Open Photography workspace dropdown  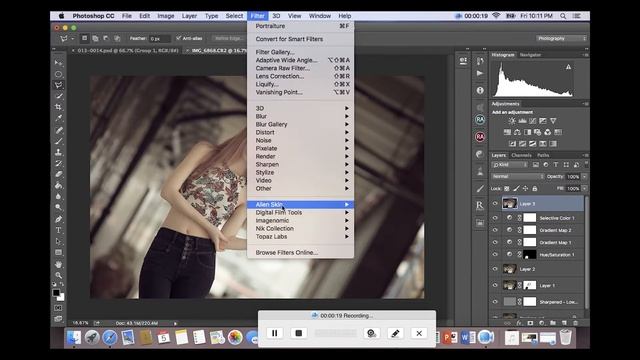tap(561, 38)
